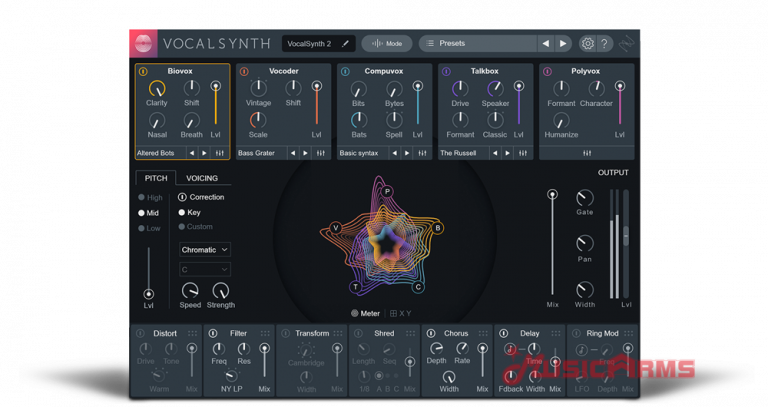Open the settings gear icon

point(587,43)
